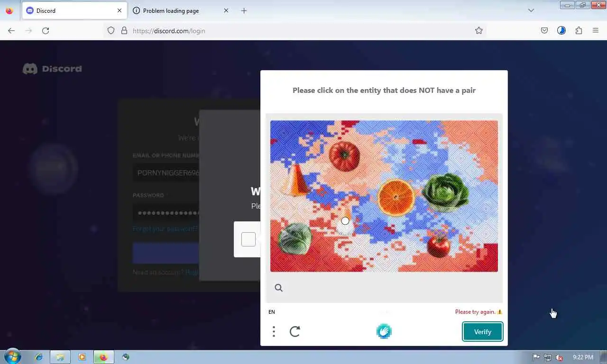Click the 9:22 PM clock
This screenshot has height=364, width=607.
(x=583, y=357)
